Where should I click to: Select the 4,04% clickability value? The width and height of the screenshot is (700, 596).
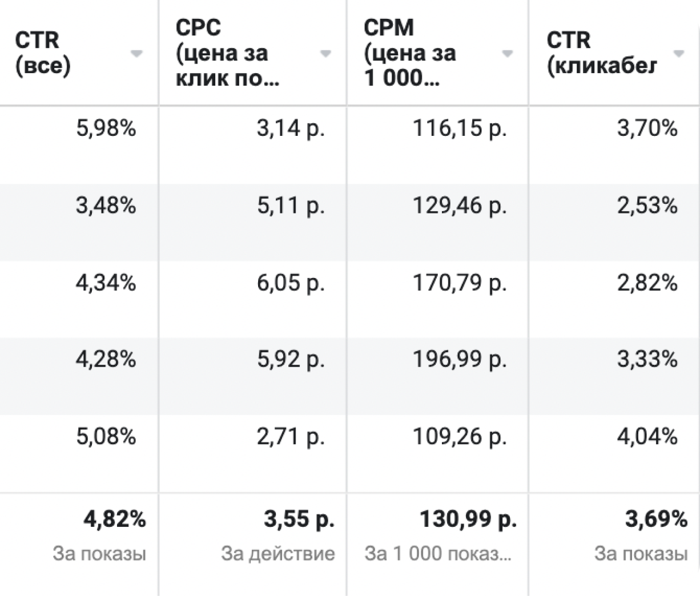point(647,437)
